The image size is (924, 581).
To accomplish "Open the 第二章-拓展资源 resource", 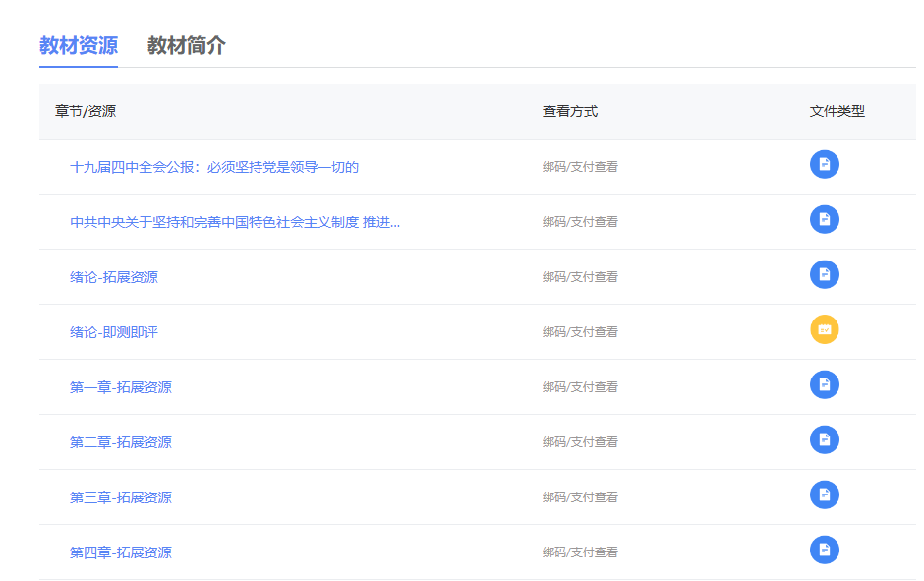I will [121, 442].
